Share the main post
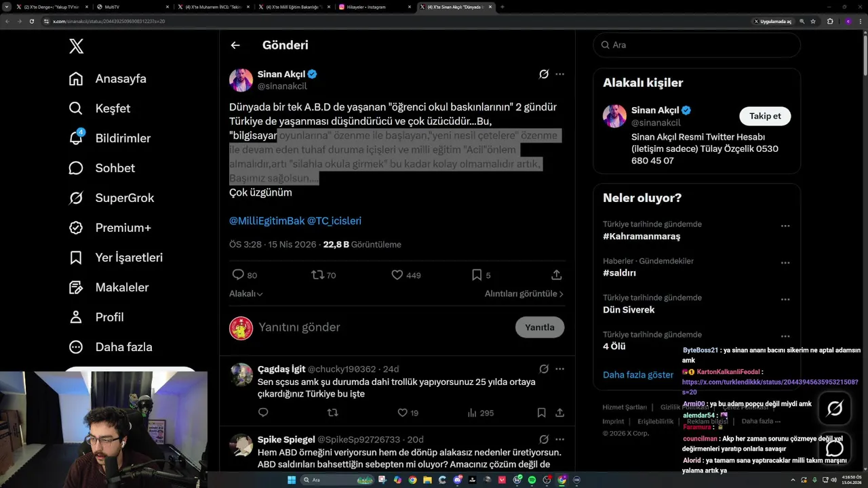Screen dimensions: 868x488 (x=557, y=275)
